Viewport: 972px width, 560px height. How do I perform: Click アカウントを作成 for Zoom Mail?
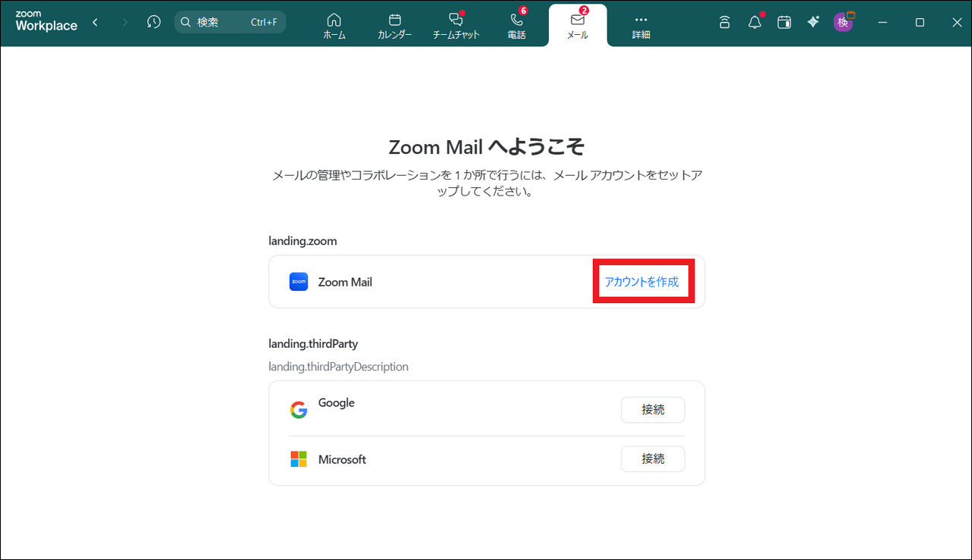(x=641, y=282)
